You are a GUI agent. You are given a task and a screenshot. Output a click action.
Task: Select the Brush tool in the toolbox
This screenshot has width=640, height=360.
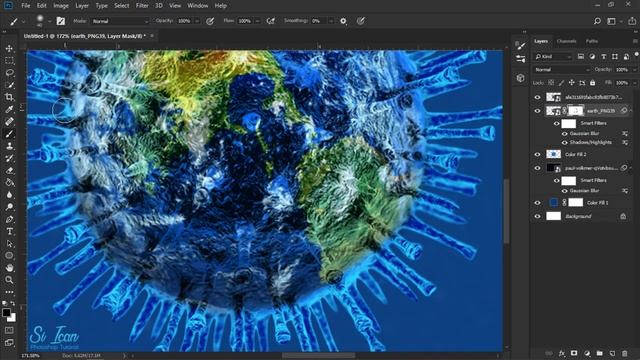(x=9, y=134)
